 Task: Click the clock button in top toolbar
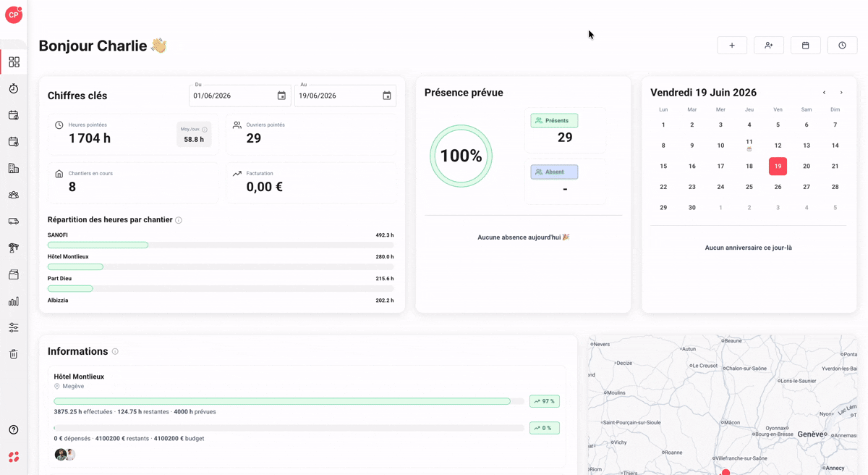pos(843,46)
